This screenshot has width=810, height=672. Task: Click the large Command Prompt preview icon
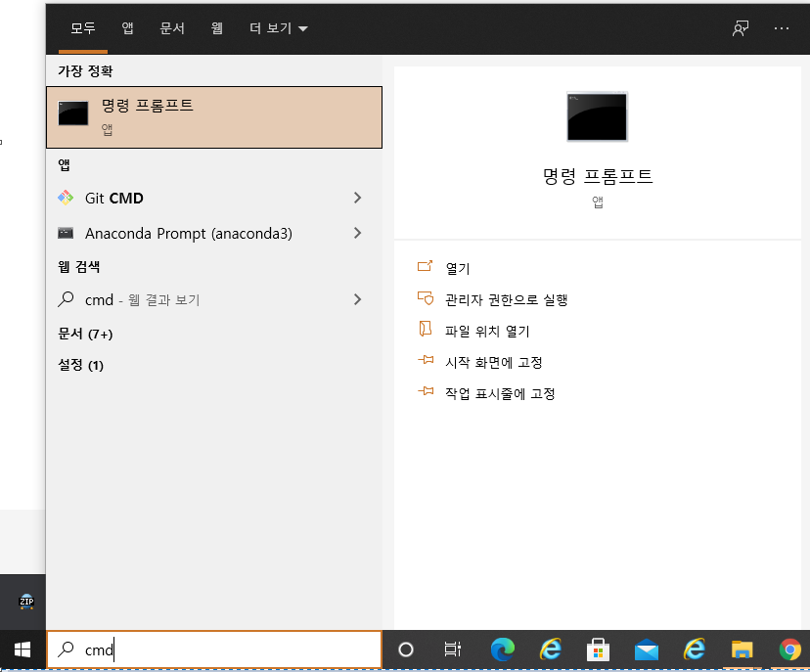point(597,116)
